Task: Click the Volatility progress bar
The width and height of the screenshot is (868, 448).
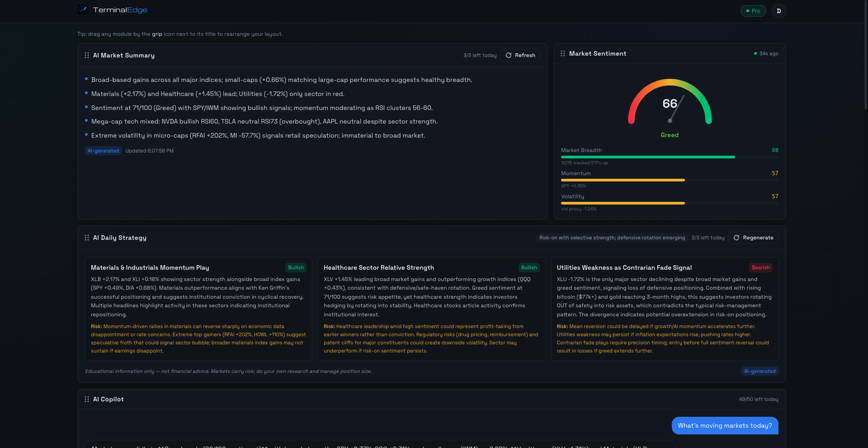Action: coord(670,203)
